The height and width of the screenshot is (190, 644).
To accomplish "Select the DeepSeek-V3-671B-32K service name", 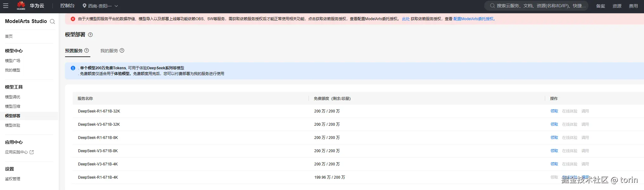I will [99, 124].
